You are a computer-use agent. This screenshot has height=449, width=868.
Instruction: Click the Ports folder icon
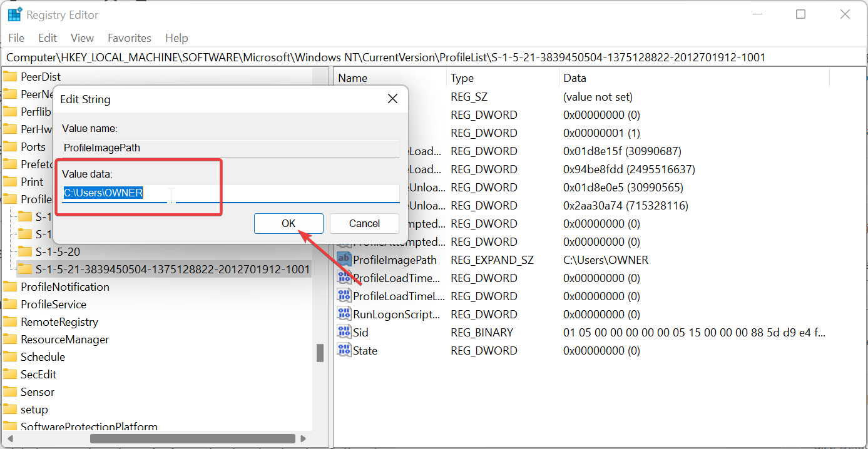[9, 147]
